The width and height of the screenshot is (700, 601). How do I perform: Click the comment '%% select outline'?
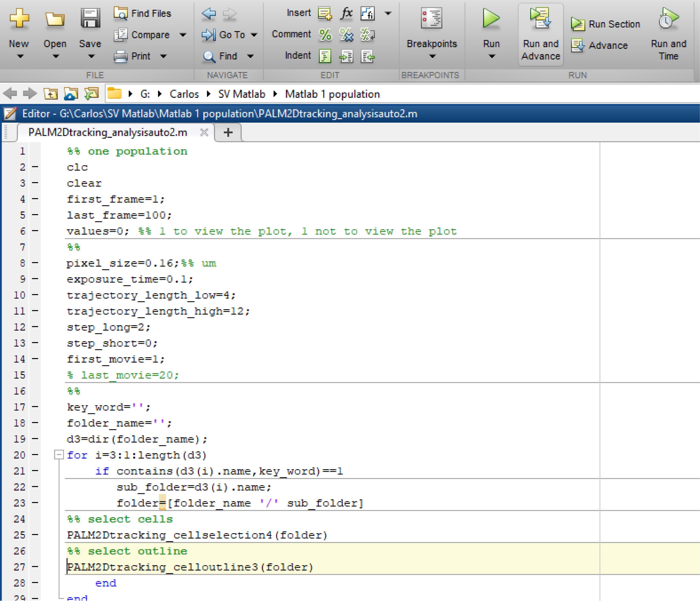point(127,551)
